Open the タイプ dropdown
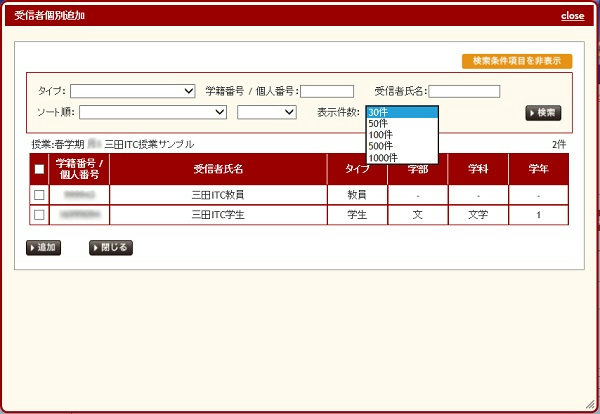The image size is (600, 414). 132,91
